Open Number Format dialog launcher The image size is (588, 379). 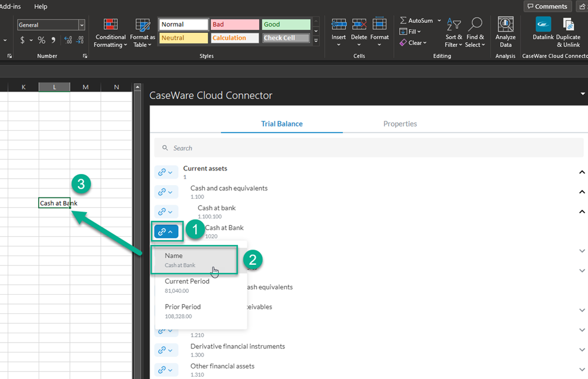(85, 56)
